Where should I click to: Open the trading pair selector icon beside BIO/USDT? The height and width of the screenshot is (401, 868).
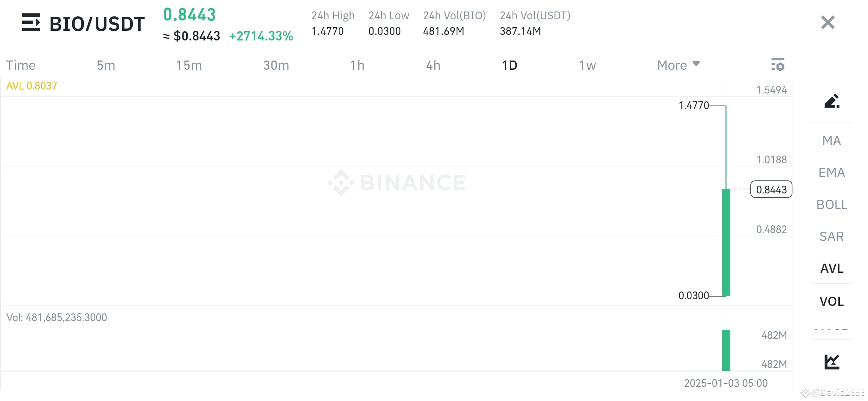31,23
